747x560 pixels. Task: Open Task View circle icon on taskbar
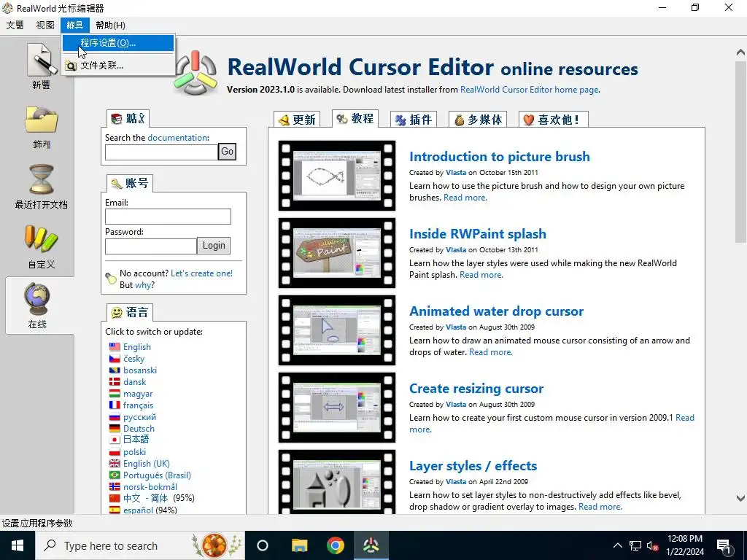(x=263, y=545)
